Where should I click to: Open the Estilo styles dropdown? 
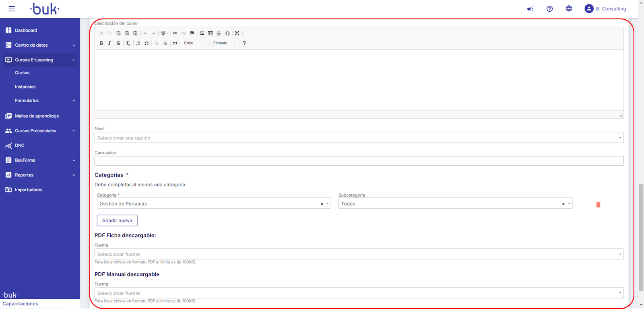[195, 43]
